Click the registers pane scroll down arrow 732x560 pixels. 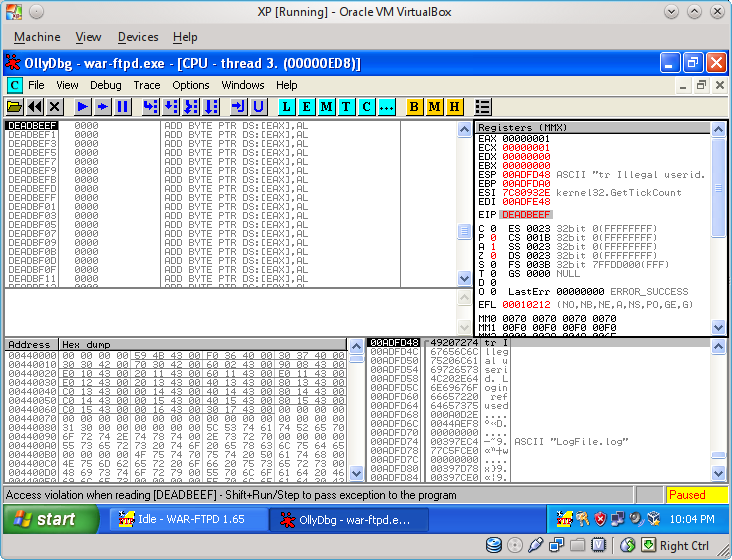coord(718,327)
